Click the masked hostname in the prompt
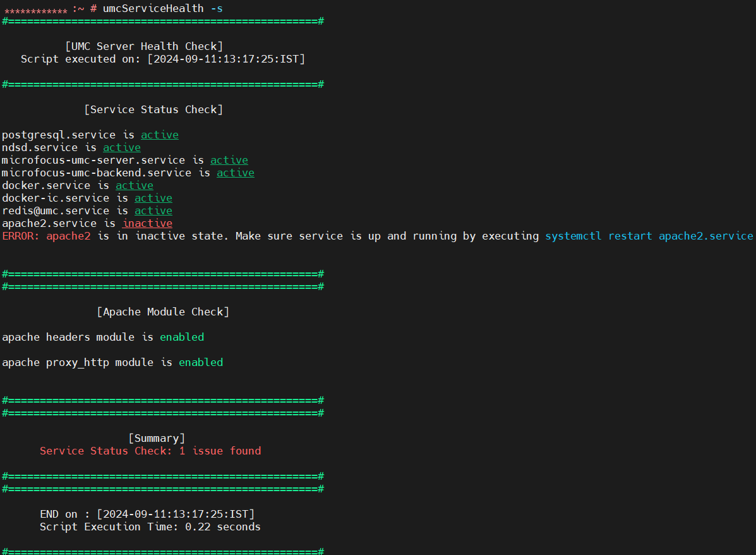This screenshot has height=555, width=756. coord(36,11)
